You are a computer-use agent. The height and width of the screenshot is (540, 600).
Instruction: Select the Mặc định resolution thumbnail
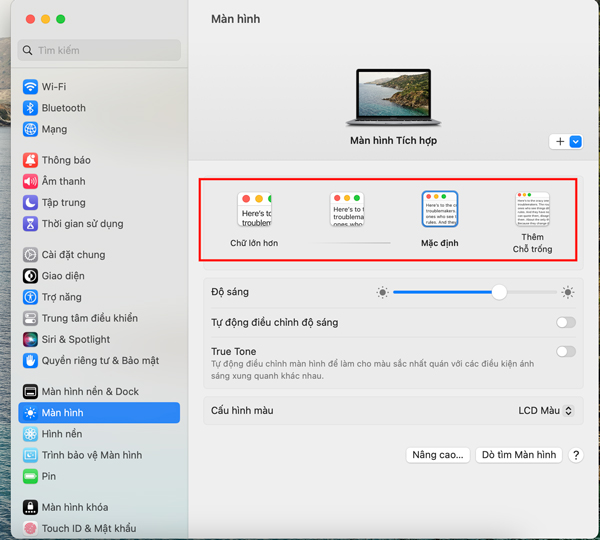[x=440, y=209]
